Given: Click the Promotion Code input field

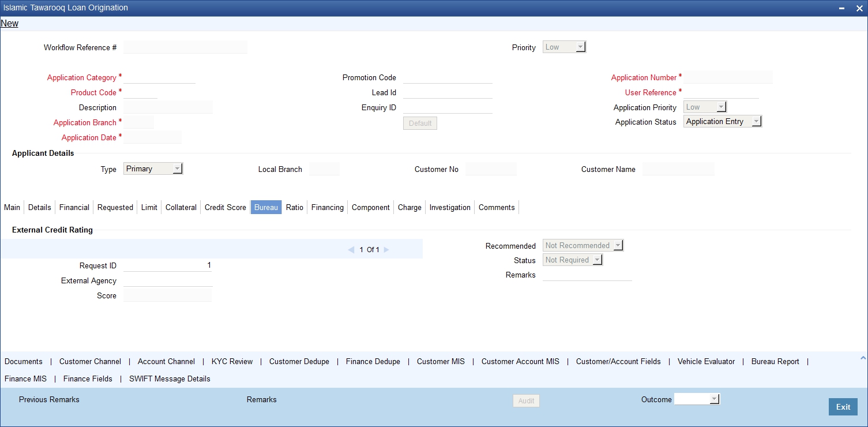Looking at the screenshot, I should 448,77.
